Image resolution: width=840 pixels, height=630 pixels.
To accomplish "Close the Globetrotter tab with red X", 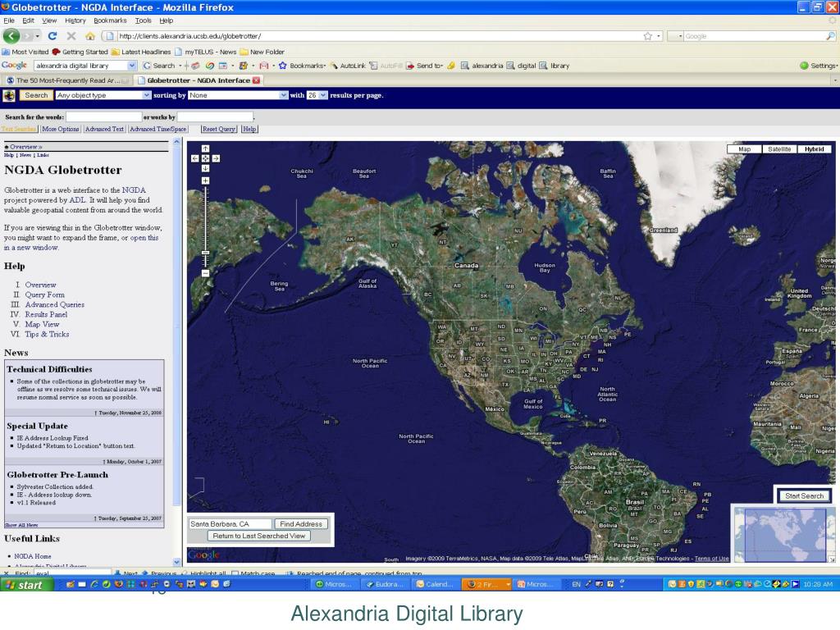I will (256, 80).
